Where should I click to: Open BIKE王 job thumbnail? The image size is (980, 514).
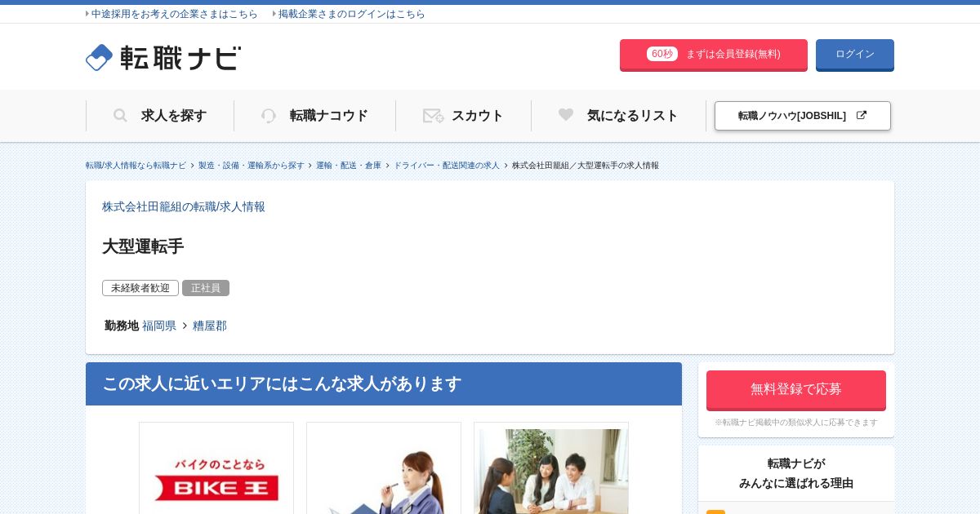pos(216,468)
